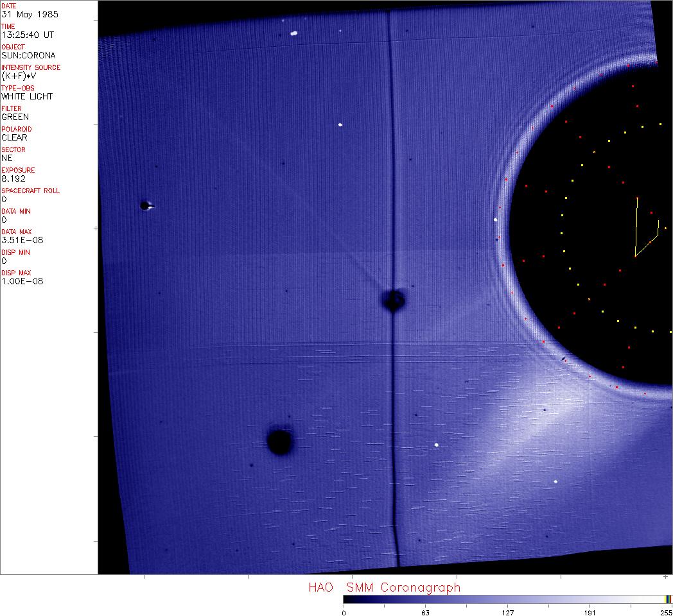Click the large dark circular blemish

click(x=279, y=442)
